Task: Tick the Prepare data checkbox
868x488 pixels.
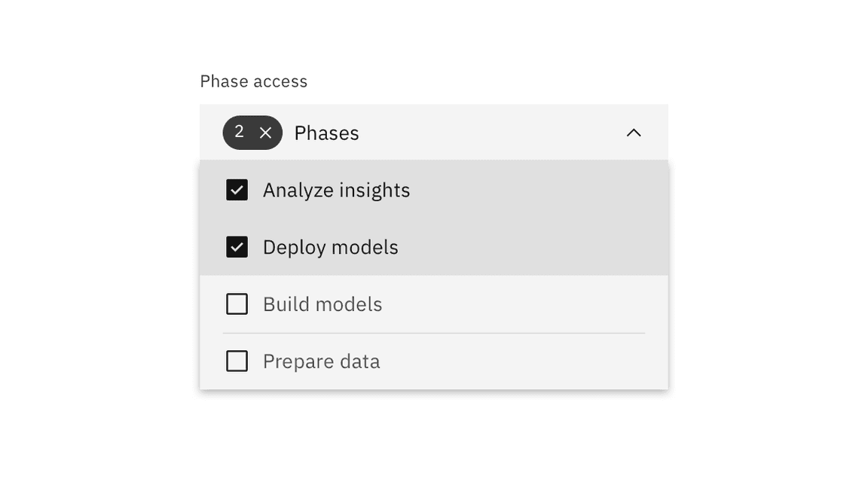Action: pos(237,361)
